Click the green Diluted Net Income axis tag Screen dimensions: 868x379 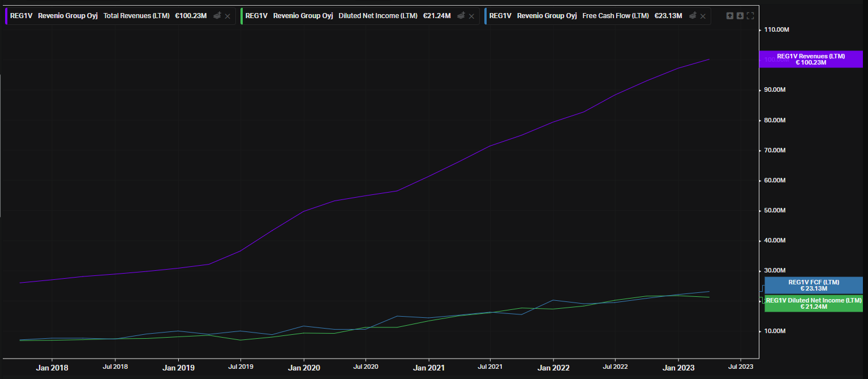tap(814, 303)
